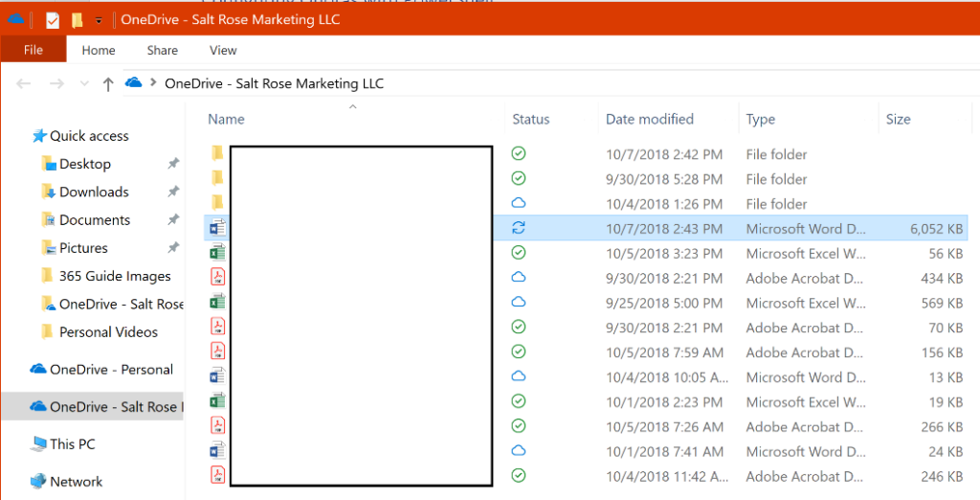
Task: Click PDF icon of the 156 KB file
Action: (217, 352)
